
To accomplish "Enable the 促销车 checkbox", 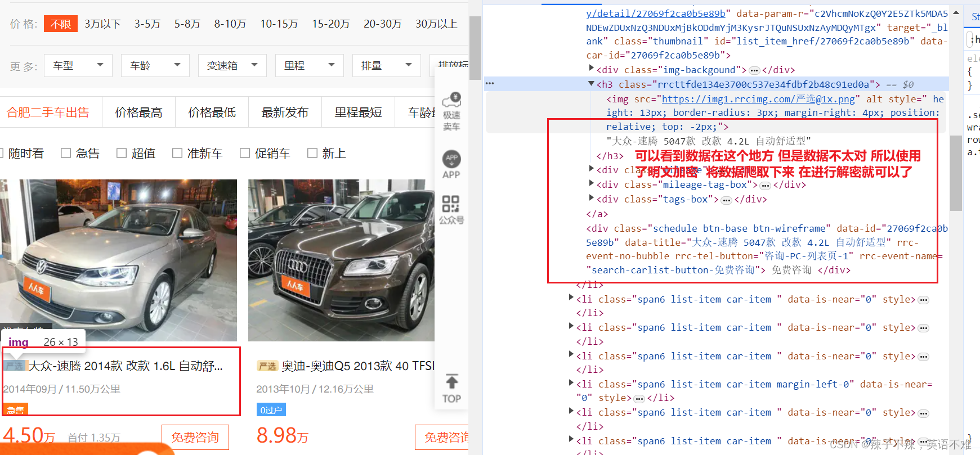I will (x=245, y=153).
